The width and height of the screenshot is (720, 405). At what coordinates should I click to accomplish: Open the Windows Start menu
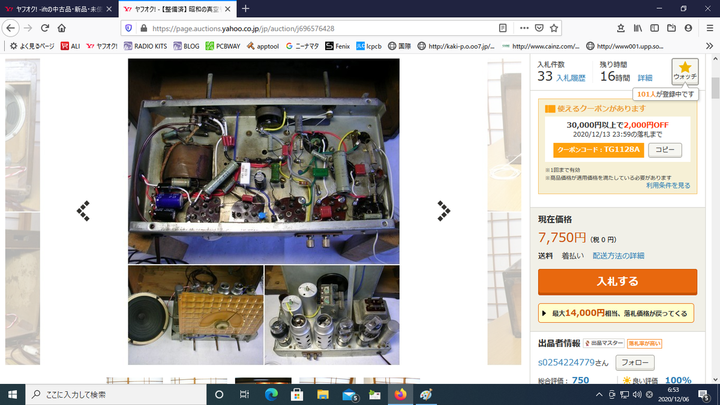tap(13, 394)
